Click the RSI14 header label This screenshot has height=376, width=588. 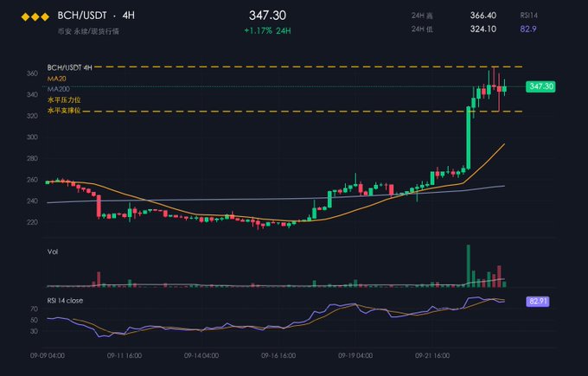[528, 16]
